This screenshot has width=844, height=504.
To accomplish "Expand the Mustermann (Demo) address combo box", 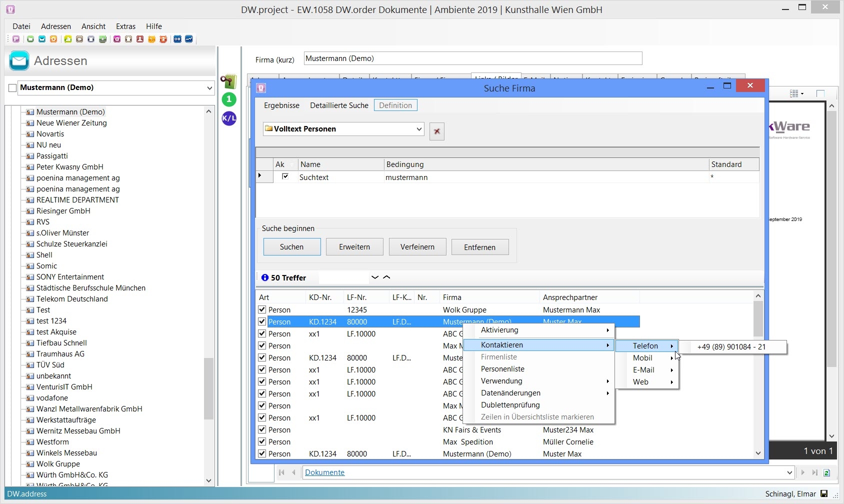I will pos(209,88).
